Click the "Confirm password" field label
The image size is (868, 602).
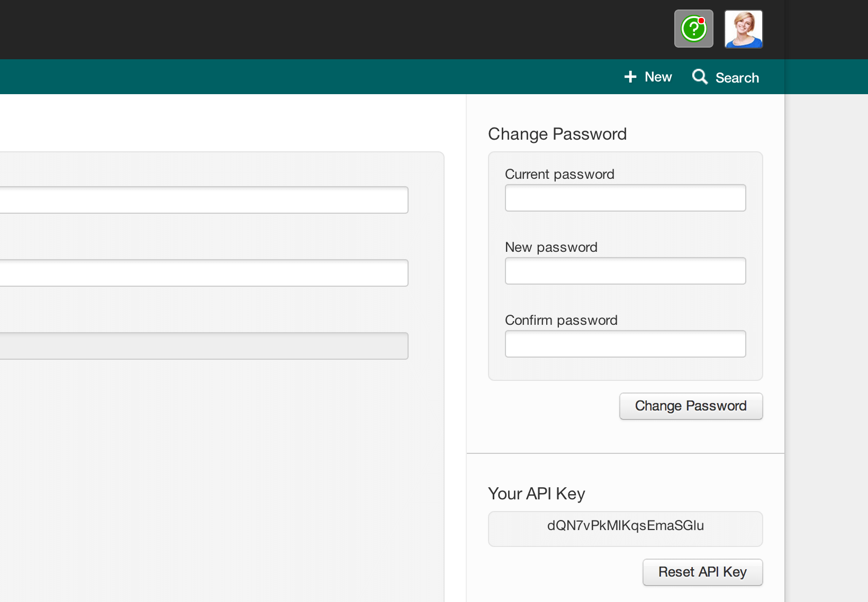click(561, 320)
